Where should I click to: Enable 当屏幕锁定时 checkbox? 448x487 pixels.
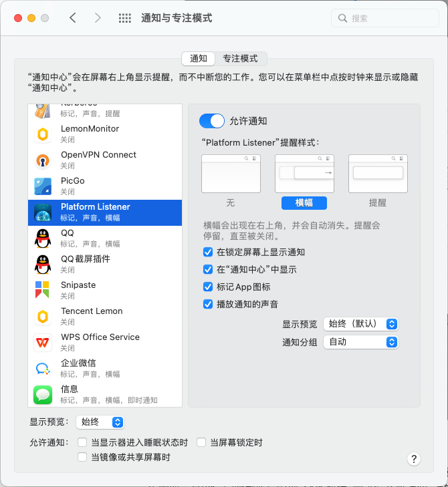point(201,442)
